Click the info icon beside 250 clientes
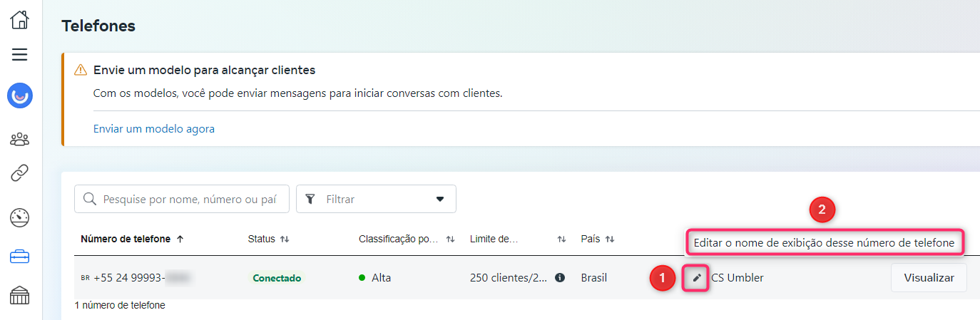The height and width of the screenshot is (320, 980). (560, 278)
